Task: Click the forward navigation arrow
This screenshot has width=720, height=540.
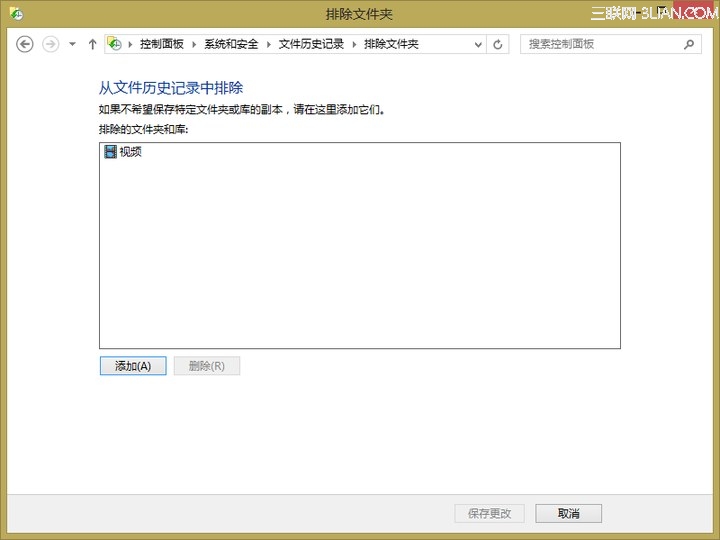Action: pos(51,44)
